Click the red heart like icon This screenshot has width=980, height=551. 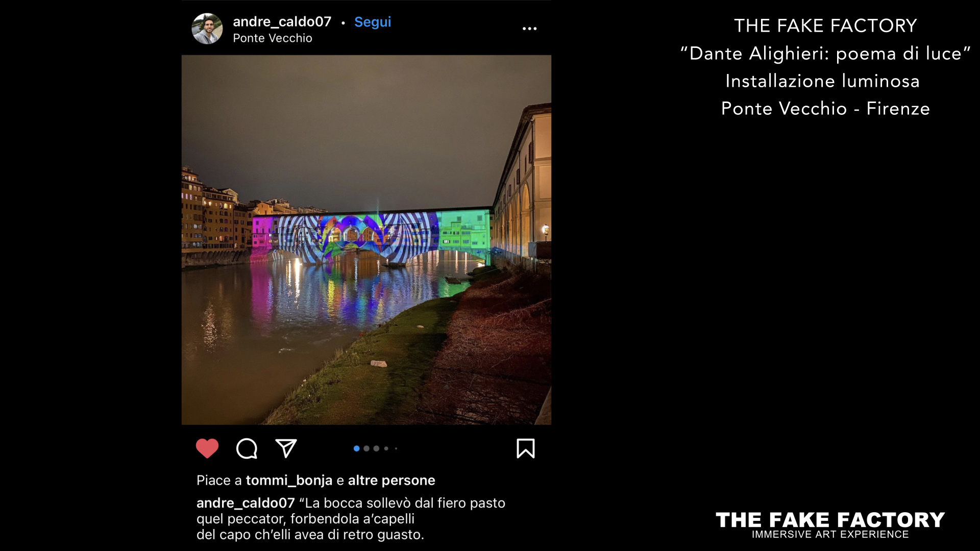(x=207, y=448)
